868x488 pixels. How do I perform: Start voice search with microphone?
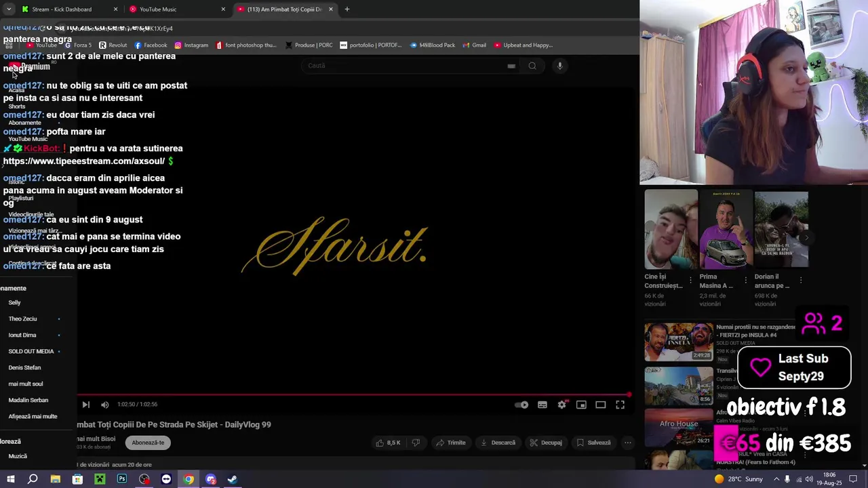tap(559, 66)
